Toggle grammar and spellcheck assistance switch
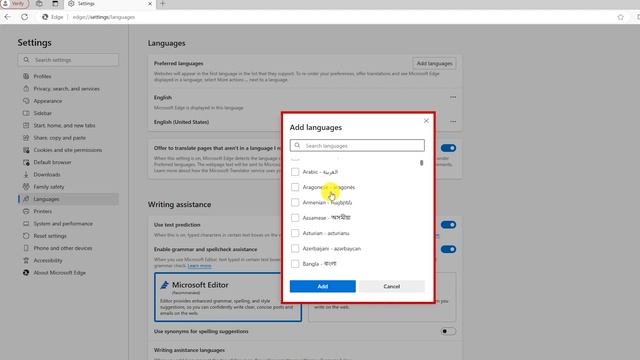 [448, 249]
